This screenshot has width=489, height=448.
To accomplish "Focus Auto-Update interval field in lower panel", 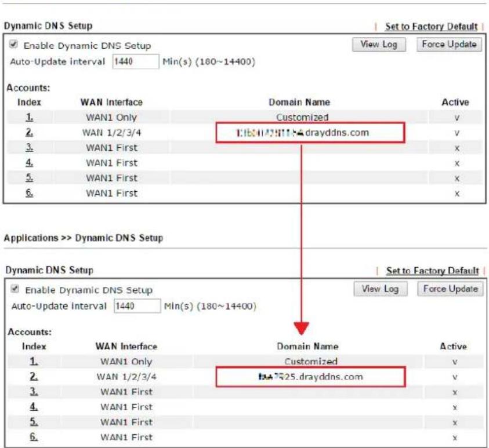I will tap(137, 306).
